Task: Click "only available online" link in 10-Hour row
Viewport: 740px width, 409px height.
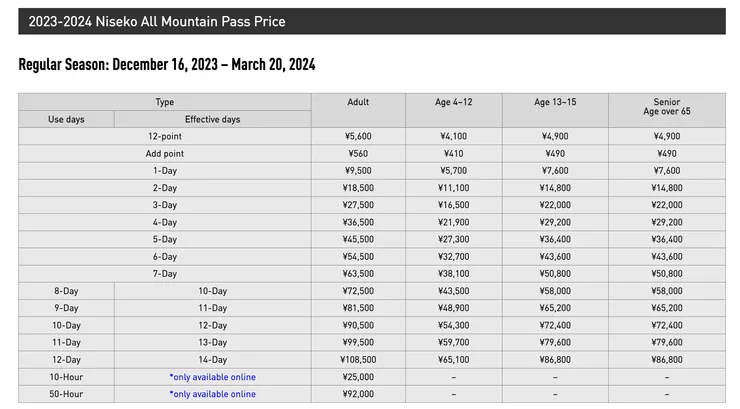Action: (212, 377)
